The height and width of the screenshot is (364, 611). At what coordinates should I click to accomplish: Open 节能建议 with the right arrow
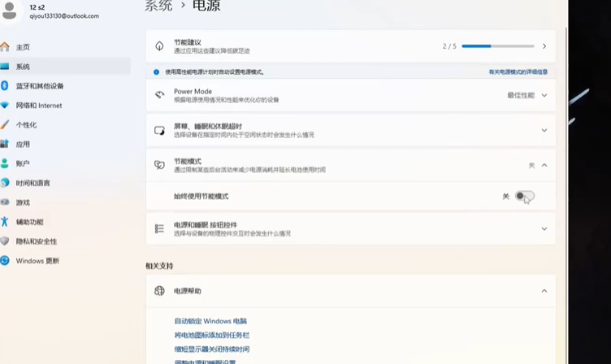point(544,46)
